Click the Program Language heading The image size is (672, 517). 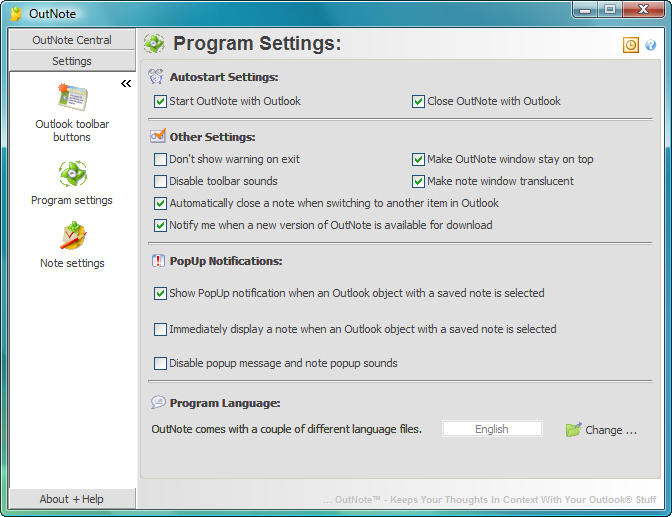[x=225, y=403]
